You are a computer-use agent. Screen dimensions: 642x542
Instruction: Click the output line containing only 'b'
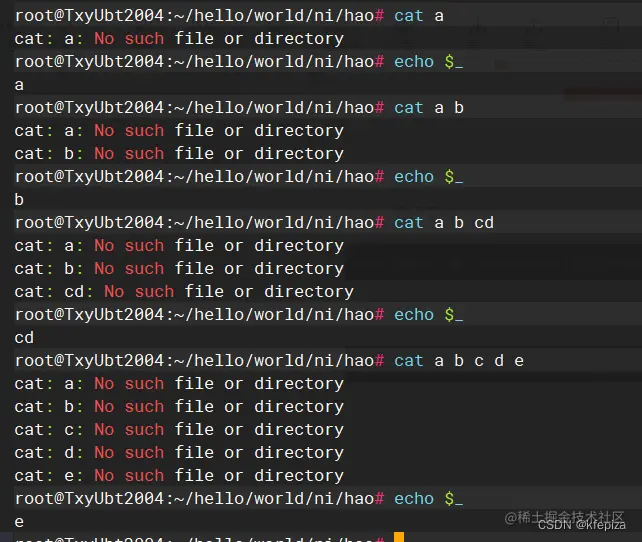click(x=19, y=200)
